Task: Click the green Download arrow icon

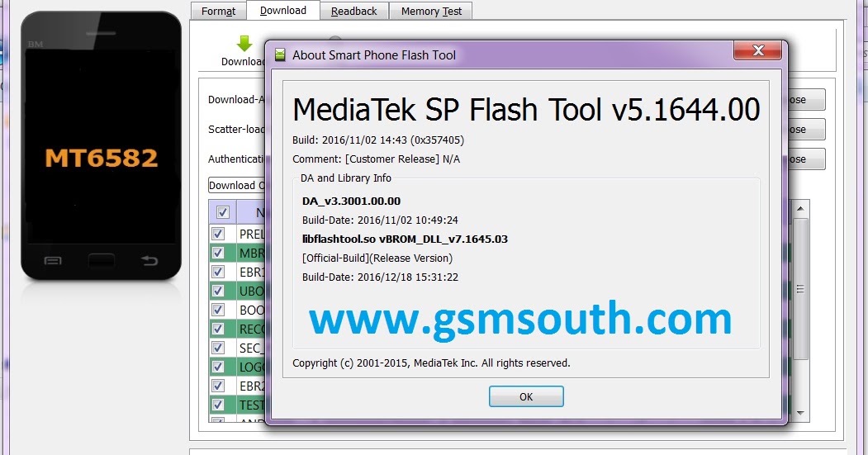Action: (244, 43)
